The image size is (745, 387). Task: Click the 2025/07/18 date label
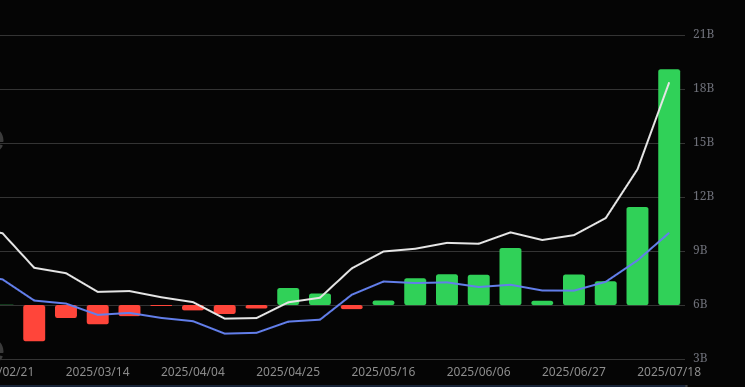(669, 372)
